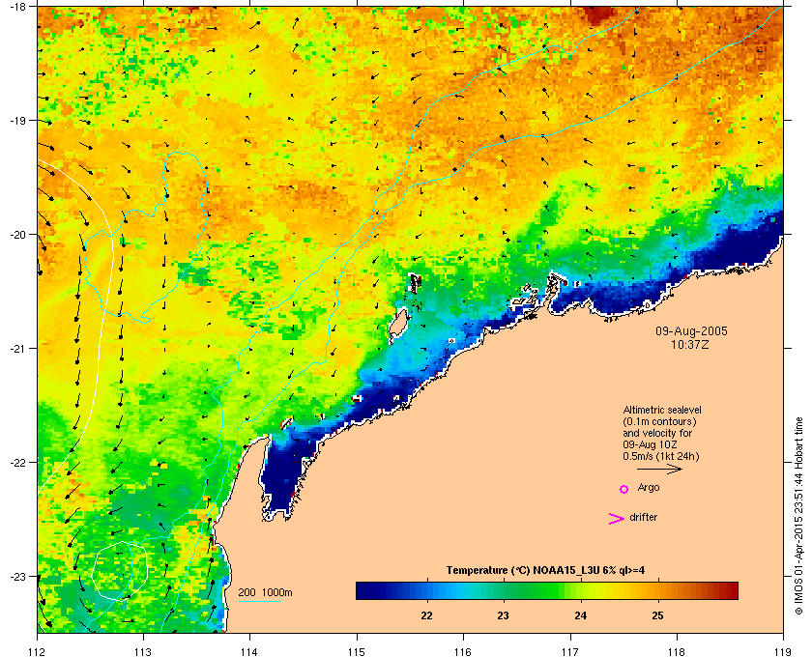The width and height of the screenshot is (812, 657).
Task: Click the IMOS copyright timestamp vertical text
Action: 798,516
